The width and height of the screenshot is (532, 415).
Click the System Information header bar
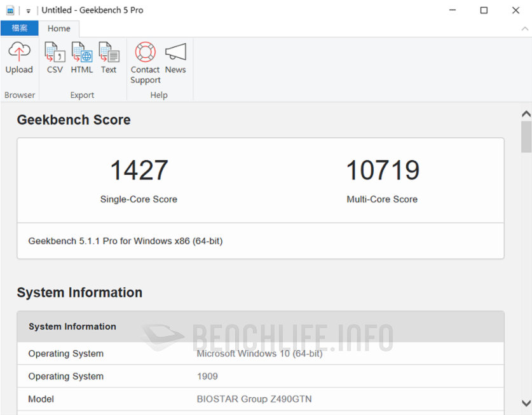[x=71, y=327]
